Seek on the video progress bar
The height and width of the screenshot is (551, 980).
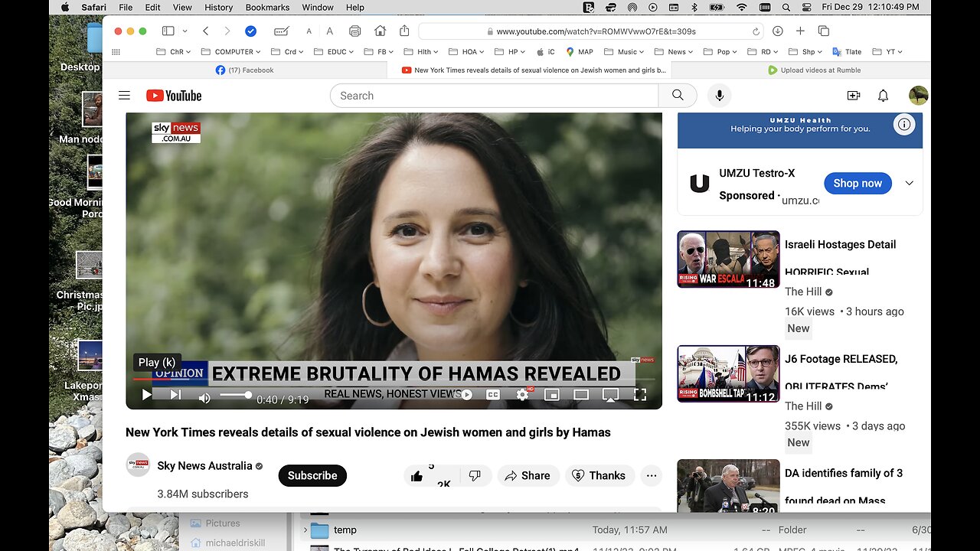coord(394,380)
